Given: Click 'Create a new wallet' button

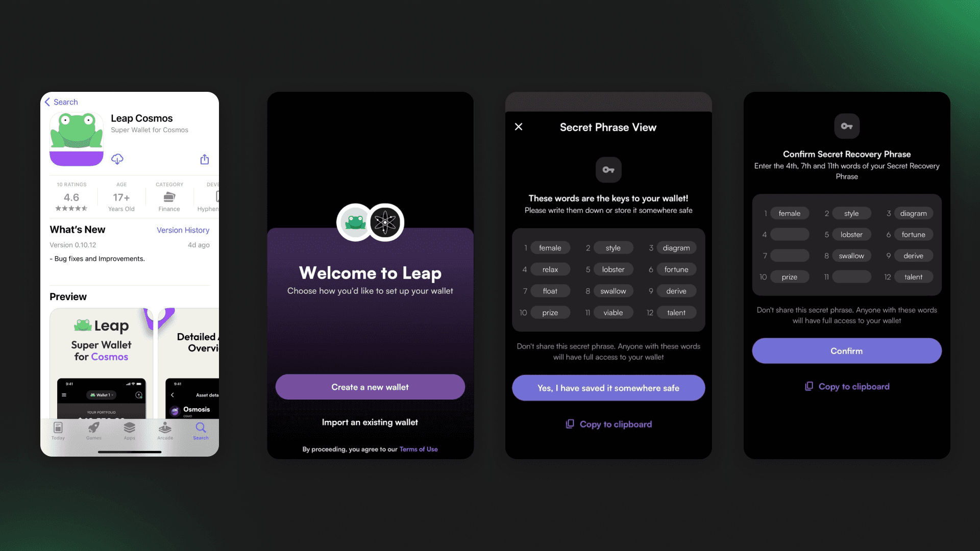Looking at the screenshot, I should pos(370,386).
